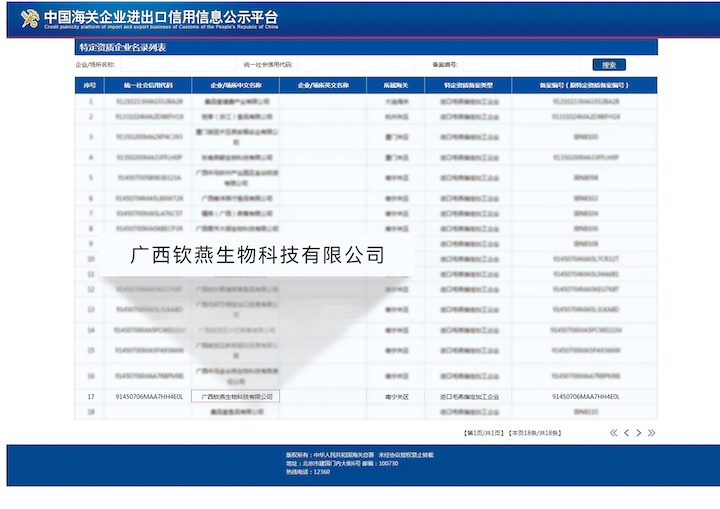The width and height of the screenshot is (720, 509).
Task: Click the 备案编号 label beside search field
Action: [444, 65]
